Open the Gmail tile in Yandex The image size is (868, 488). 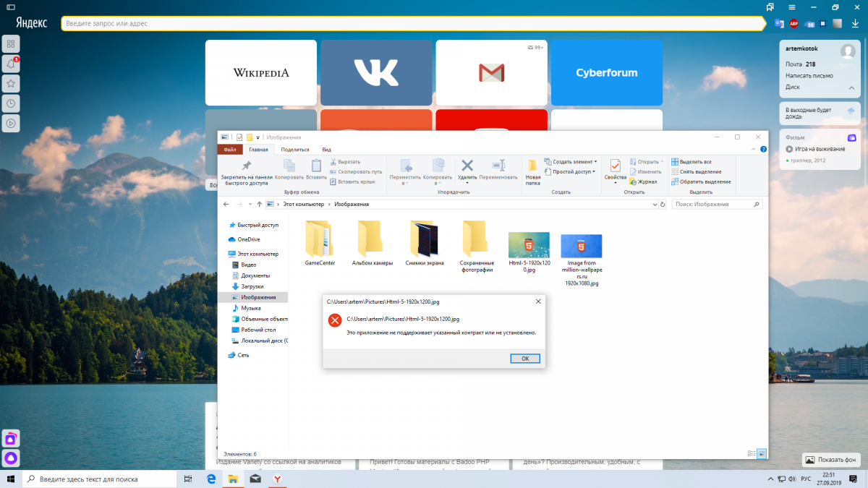pyautogui.click(x=491, y=72)
